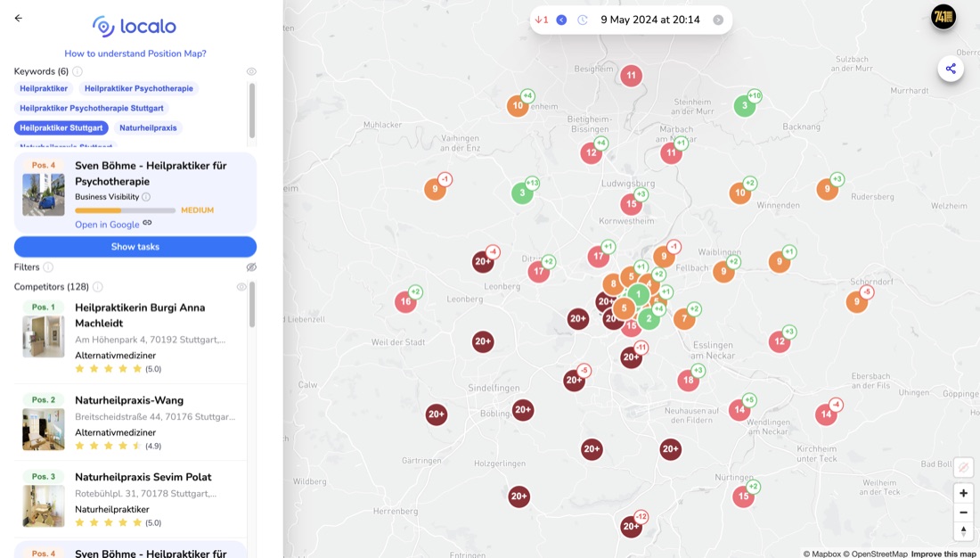Screen dimensions: 980x558
Task: Open Improve this map link
Action: pos(943,554)
